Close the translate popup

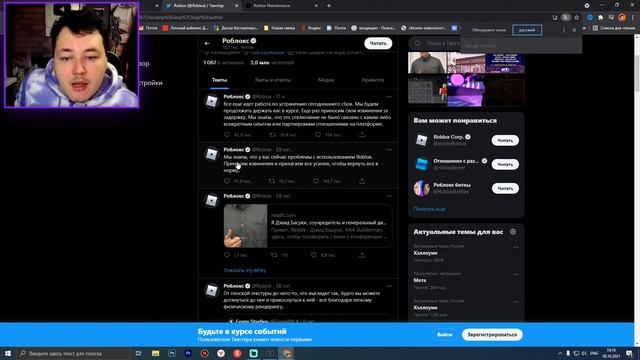[x=574, y=30]
